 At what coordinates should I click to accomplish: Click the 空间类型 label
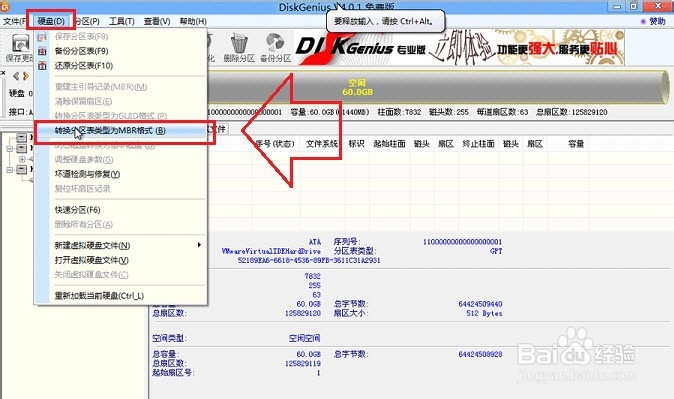tap(169, 338)
